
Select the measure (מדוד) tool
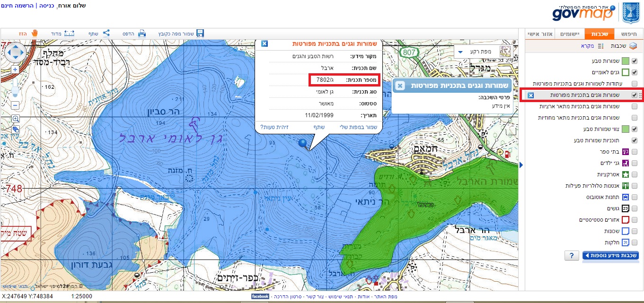[x=70, y=34]
